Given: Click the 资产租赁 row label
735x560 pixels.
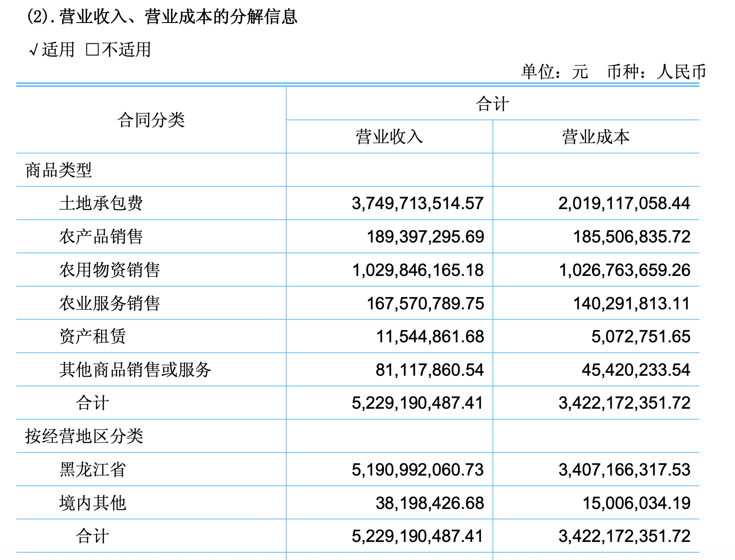Looking at the screenshot, I should coord(93,336).
